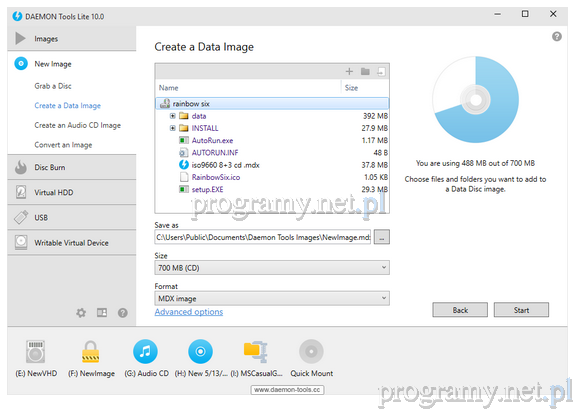Open the Format MDX image dropdown

(x=272, y=298)
